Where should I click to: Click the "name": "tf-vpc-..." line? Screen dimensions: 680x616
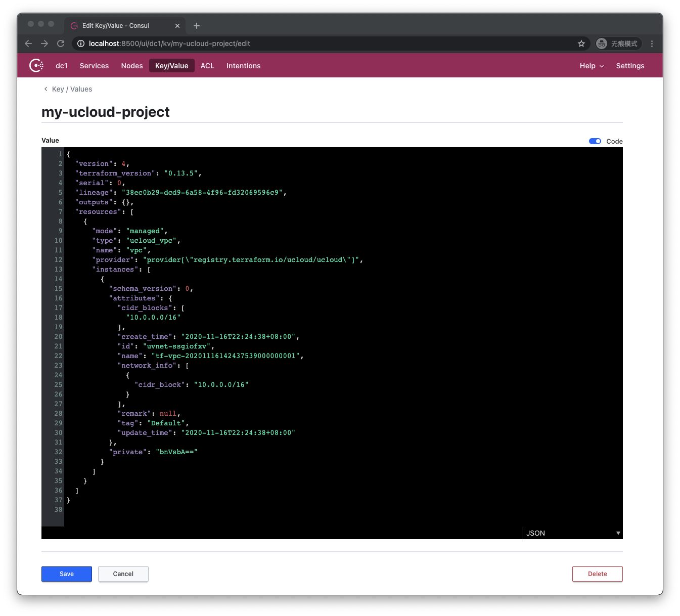click(210, 356)
